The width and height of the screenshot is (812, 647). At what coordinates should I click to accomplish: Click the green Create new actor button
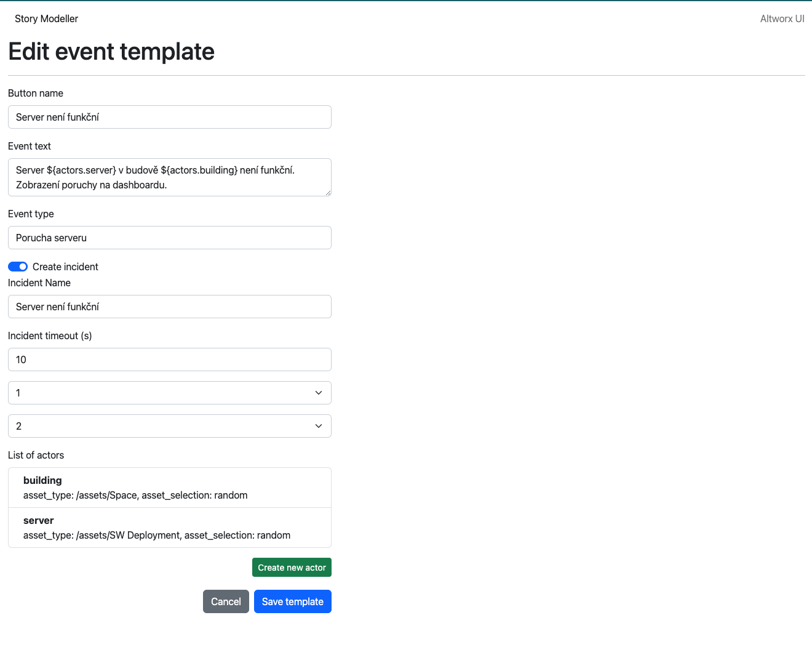(x=292, y=568)
